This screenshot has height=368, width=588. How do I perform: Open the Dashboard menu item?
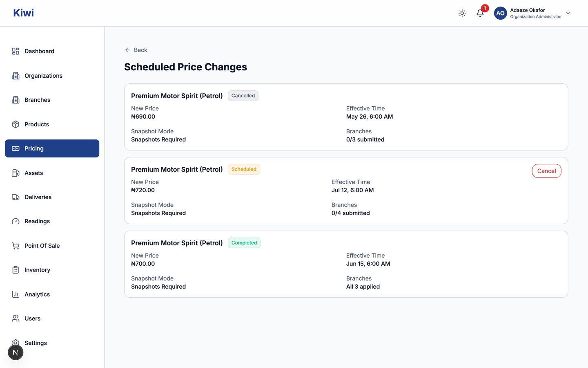tap(52, 51)
